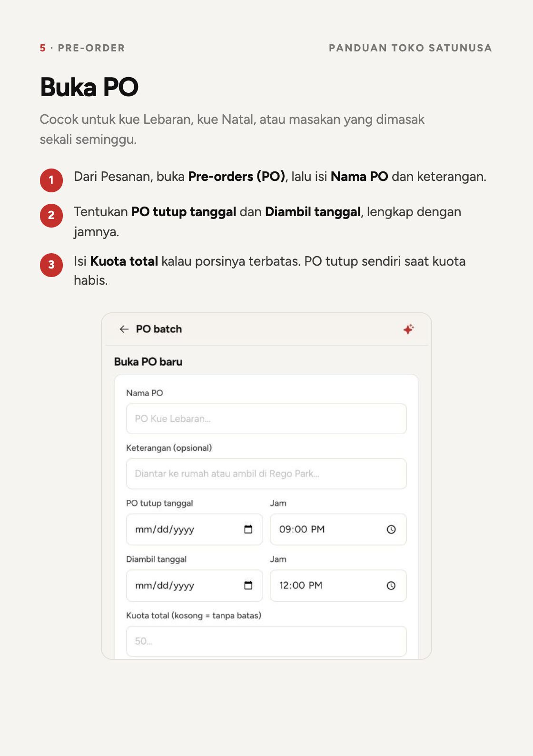The image size is (533, 756).
Task: Click the 'PO tutup tanggal' label
Action: click(159, 503)
